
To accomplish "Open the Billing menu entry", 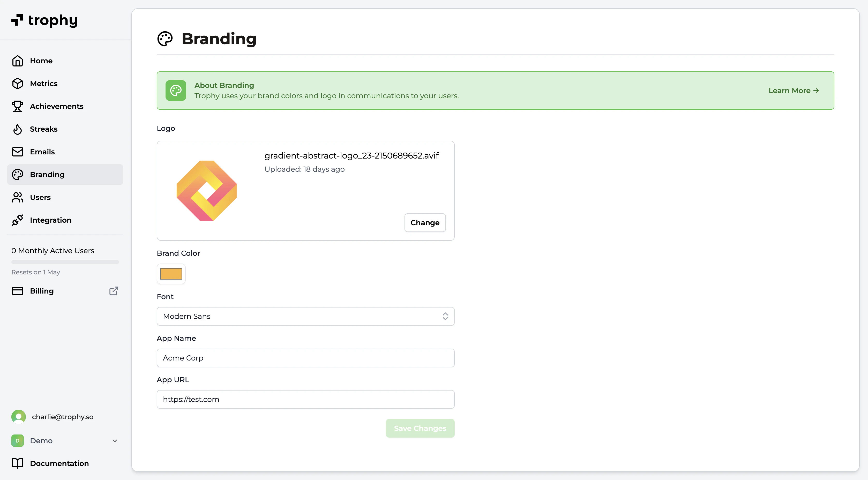I will [42, 291].
